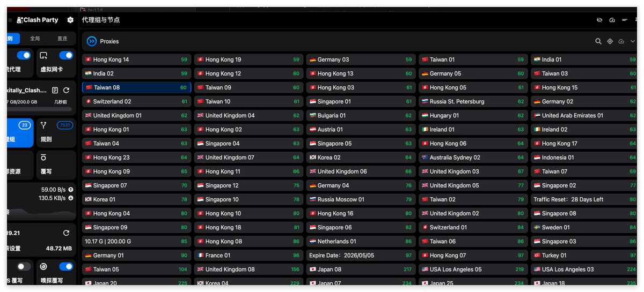Choose the Hungary 01 node

[x=473, y=115]
